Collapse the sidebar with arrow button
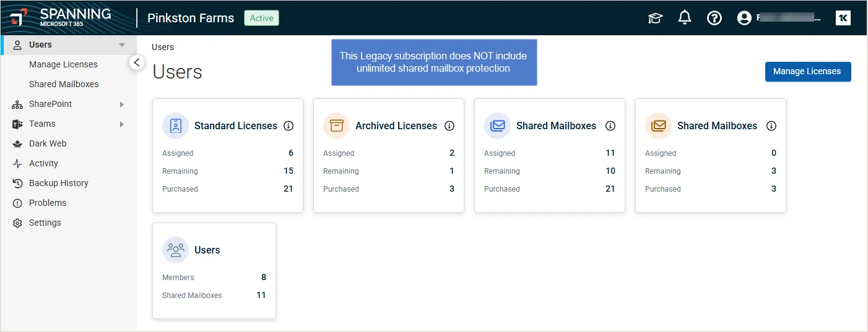This screenshot has height=332, width=868. point(137,62)
